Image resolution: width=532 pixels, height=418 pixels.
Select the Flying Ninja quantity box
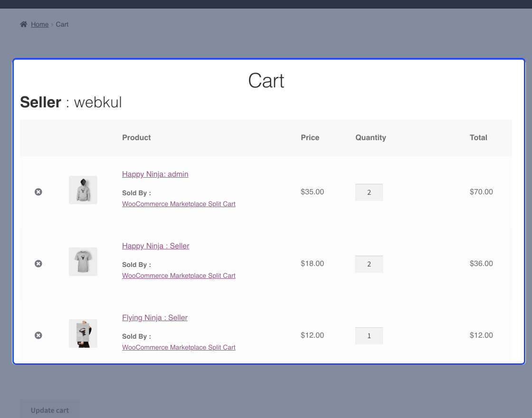369,335
